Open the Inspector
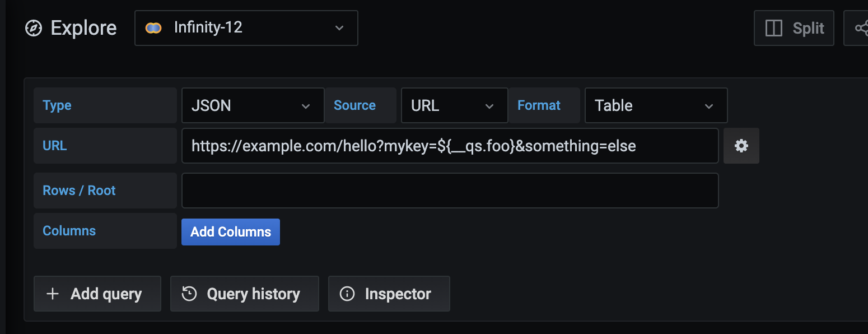 click(x=389, y=293)
